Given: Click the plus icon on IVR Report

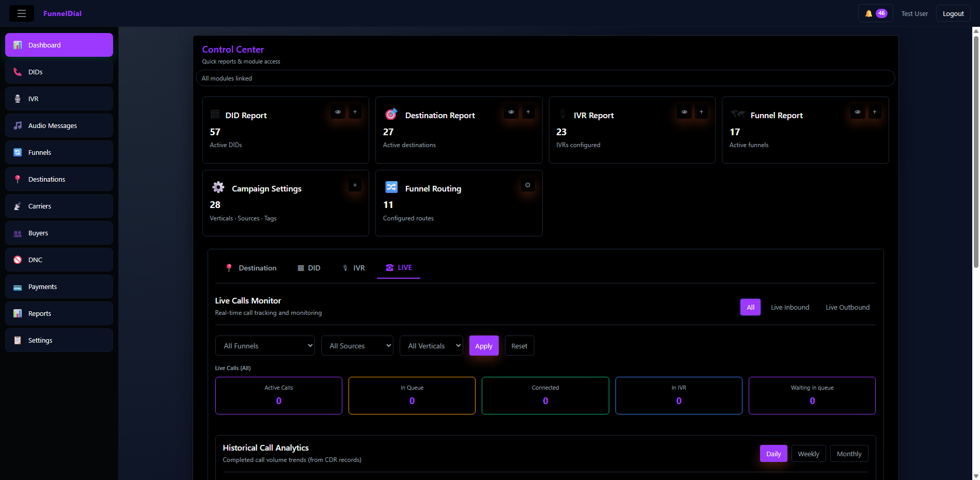Looking at the screenshot, I should click(701, 112).
